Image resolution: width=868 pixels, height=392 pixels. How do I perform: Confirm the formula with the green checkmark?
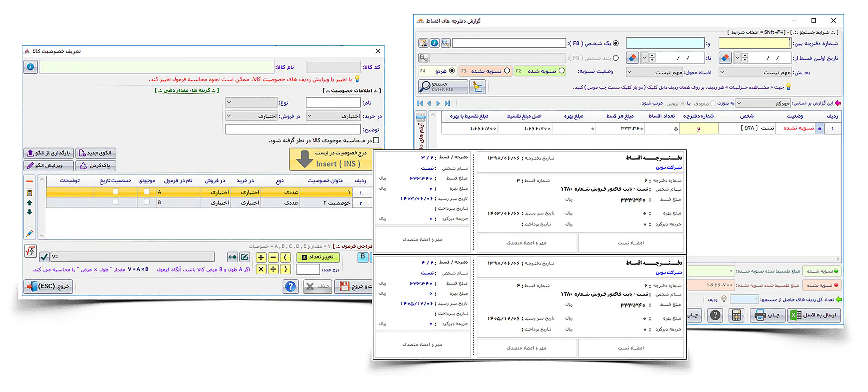[x=44, y=257]
